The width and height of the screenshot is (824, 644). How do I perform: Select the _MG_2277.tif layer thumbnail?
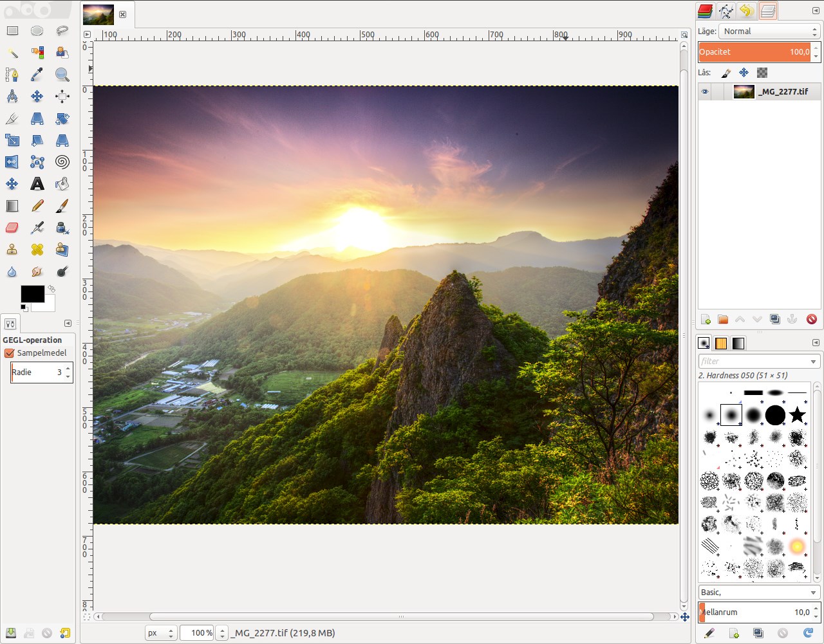tap(744, 91)
